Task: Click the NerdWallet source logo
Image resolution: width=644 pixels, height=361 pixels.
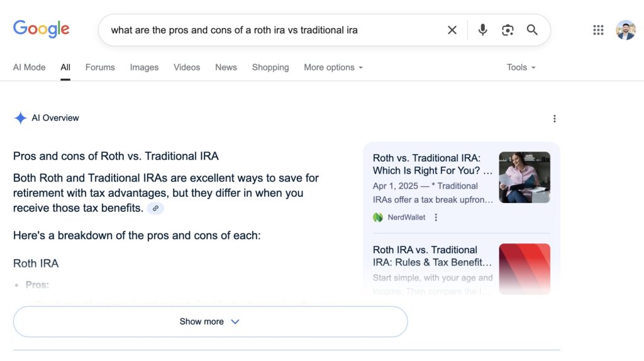Action: click(x=378, y=217)
